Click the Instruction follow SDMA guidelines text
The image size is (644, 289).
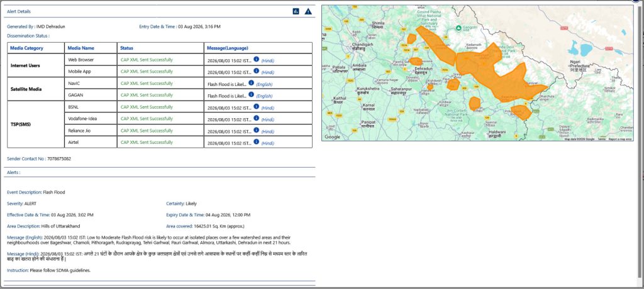pyautogui.click(x=49, y=270)
